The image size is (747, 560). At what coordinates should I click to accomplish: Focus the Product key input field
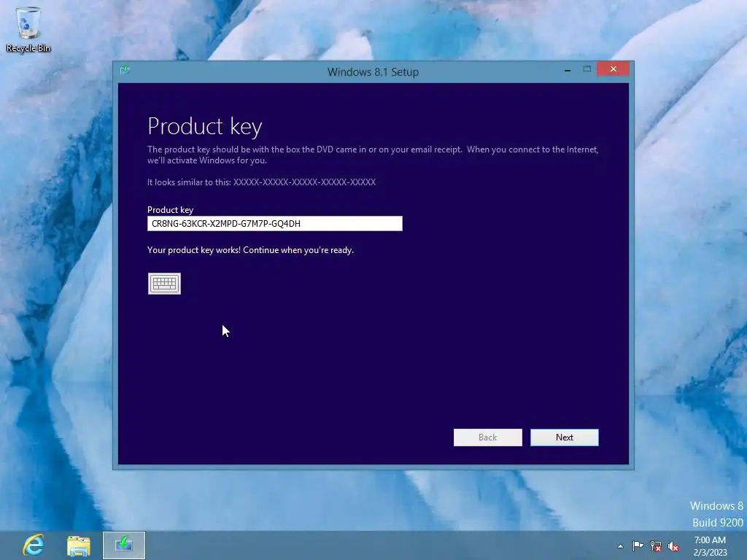275,223
